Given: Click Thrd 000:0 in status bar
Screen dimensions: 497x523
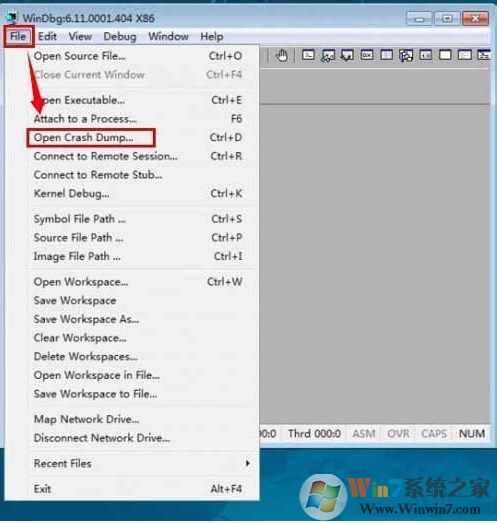Looking at the screenshot, I should point(314,434).
